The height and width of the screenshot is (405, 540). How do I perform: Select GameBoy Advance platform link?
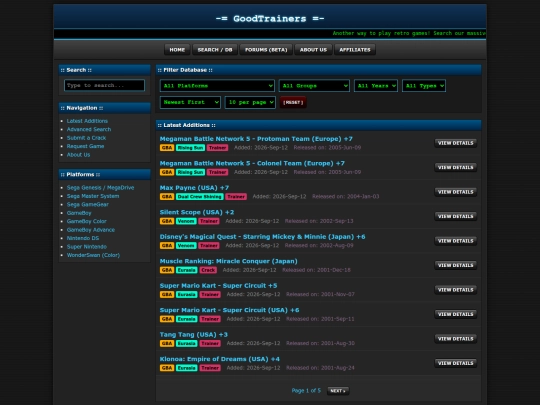pyautogui.click(x=91, y=230)
